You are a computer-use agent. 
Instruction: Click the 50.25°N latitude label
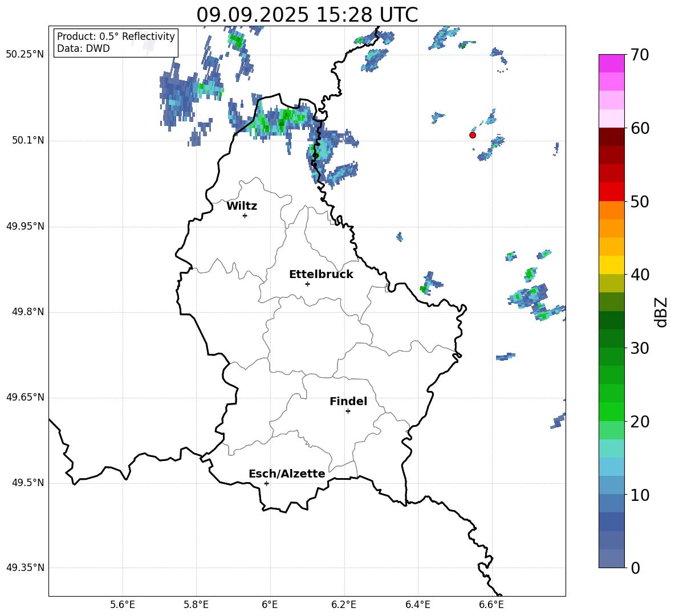[25, 55]
